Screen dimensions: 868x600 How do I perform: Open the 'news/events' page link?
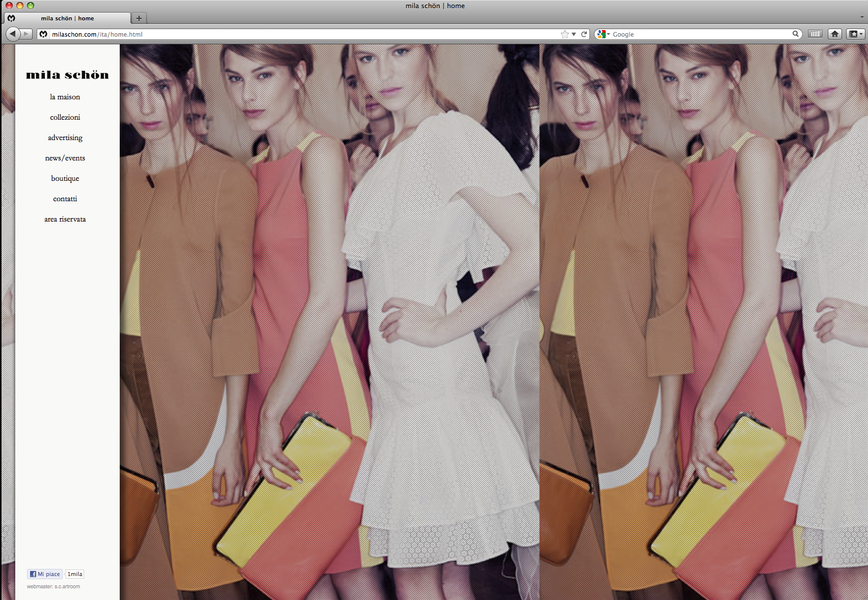tap(65, 158)
